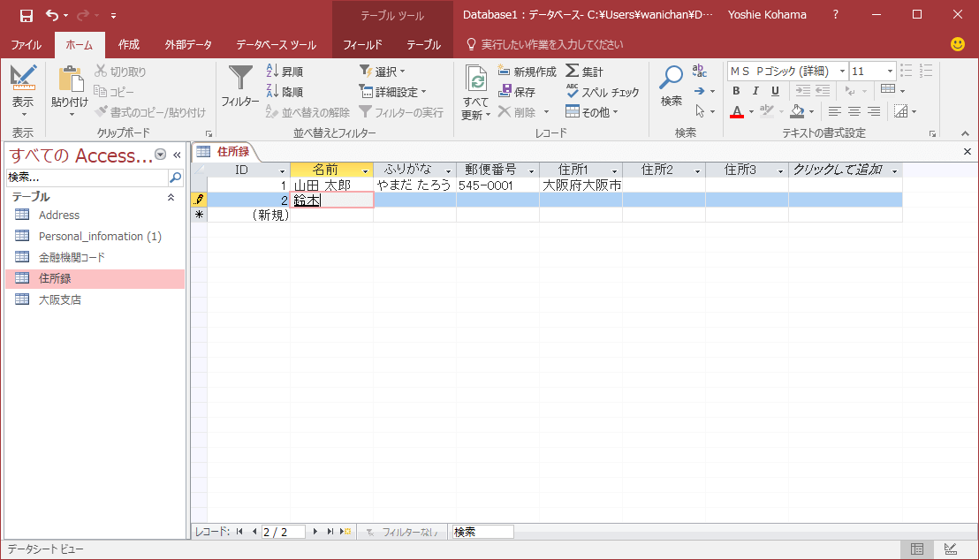Image resolution: width=979 pixels, height=560 pixels.
Task: Click the Save icon in quick access toolbar
Action: (26, 16)
